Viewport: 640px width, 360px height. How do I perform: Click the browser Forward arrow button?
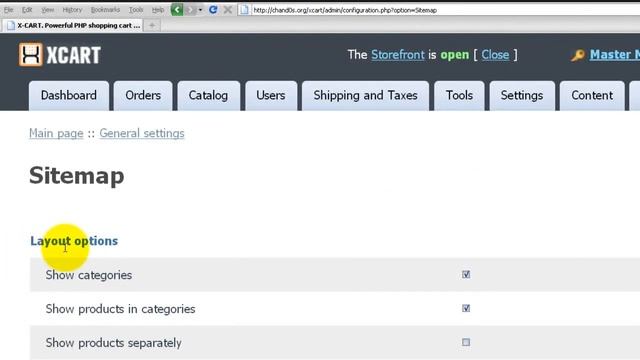[190, 10]
